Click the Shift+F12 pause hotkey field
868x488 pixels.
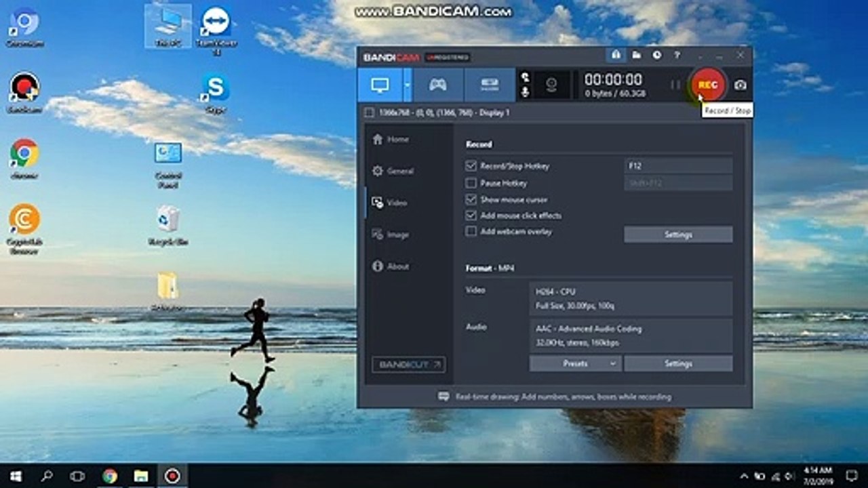click(x=678, y=183)
